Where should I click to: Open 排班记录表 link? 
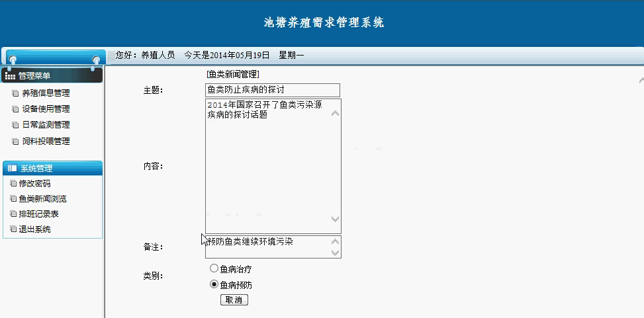click(39, 214)
